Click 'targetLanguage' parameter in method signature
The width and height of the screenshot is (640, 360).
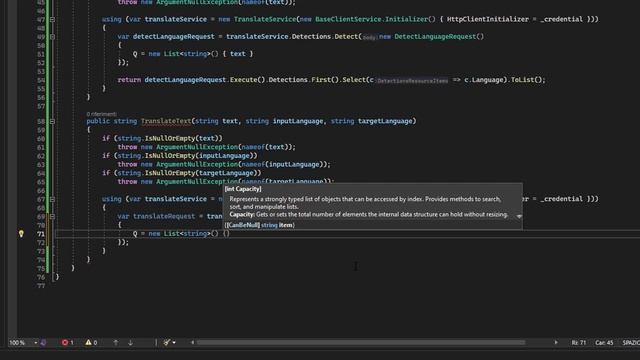385,121
